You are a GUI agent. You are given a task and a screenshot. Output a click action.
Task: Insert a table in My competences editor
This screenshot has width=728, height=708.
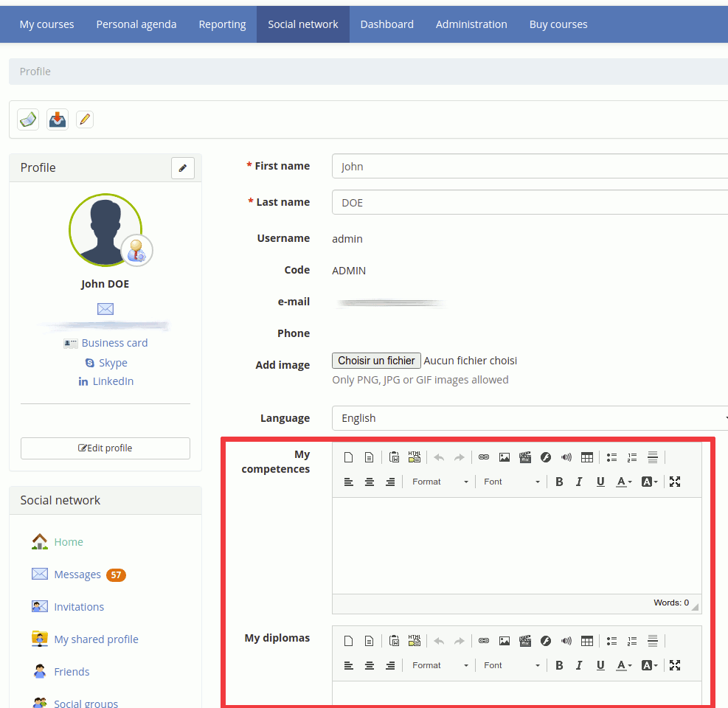click(x=586, y=457)
